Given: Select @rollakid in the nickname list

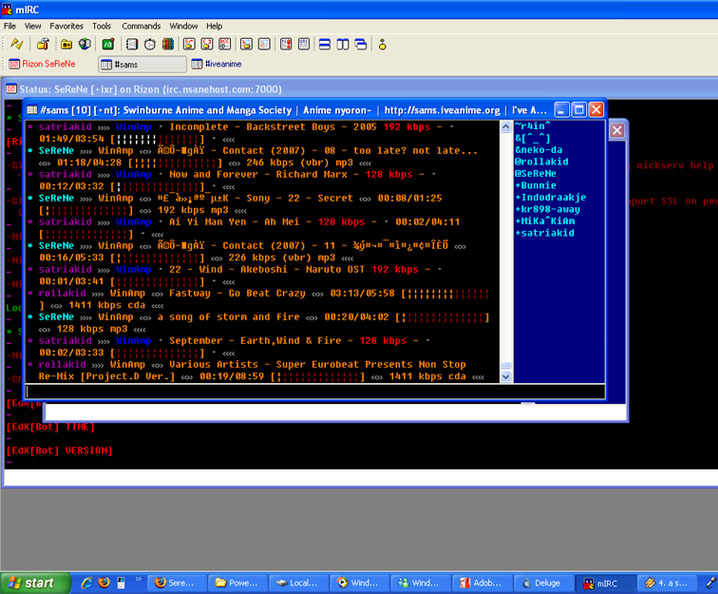Looking at the screenshot, I should (541, 160).
